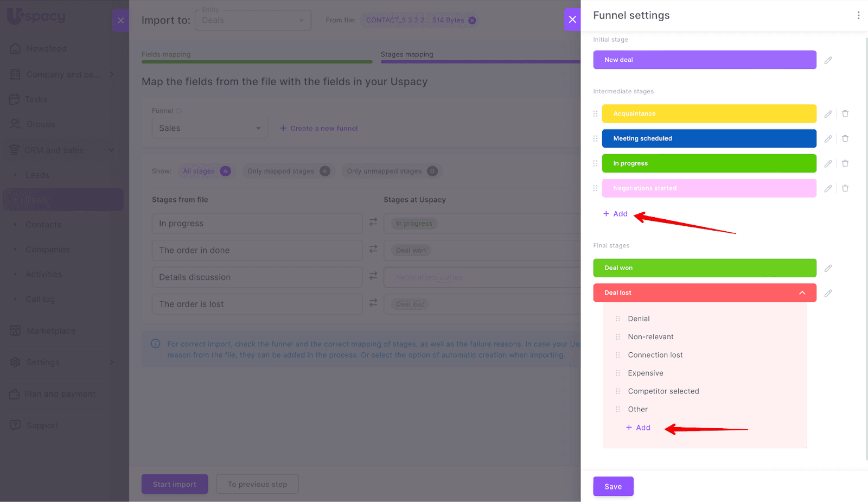Delete the Negotiations started stage
The height and width of the screenshot is (502, 868).
point(845,188)
